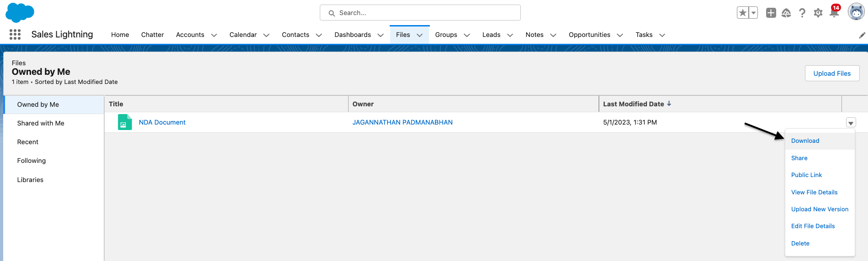This screenshot has height=261, width=868.
Task: Choose Download from the row menu
Action: click(x=820, y=141)
